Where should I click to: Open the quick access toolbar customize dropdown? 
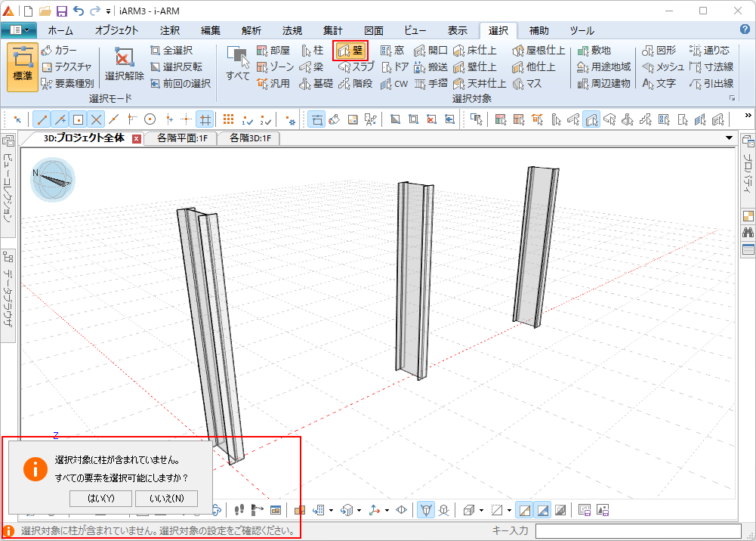pyautogui.click(x=109, y=11)
